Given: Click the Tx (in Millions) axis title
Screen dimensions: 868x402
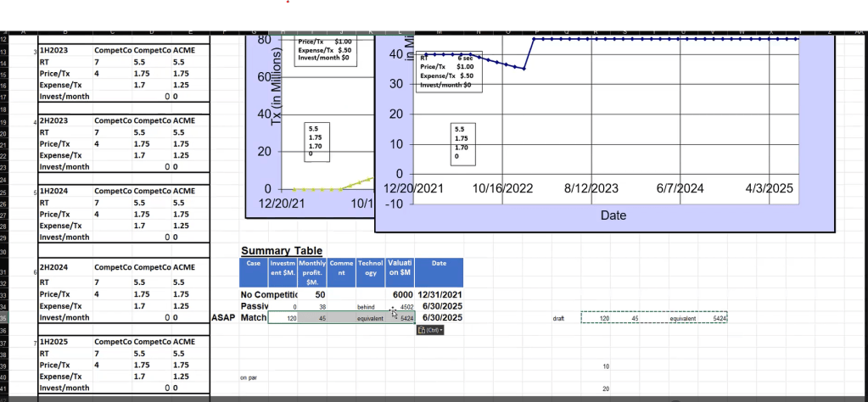Looking at the screenshot, I should [278, 86].
